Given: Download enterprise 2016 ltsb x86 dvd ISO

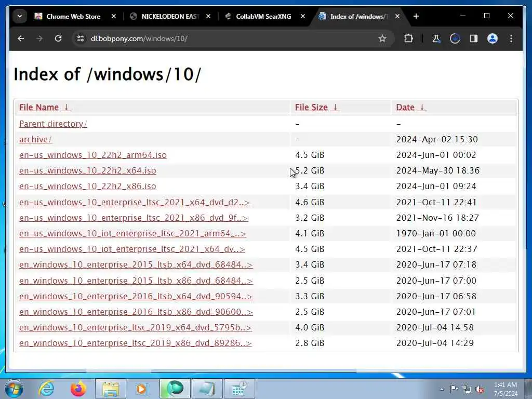Looking at the screenshot, I should 136,312.
